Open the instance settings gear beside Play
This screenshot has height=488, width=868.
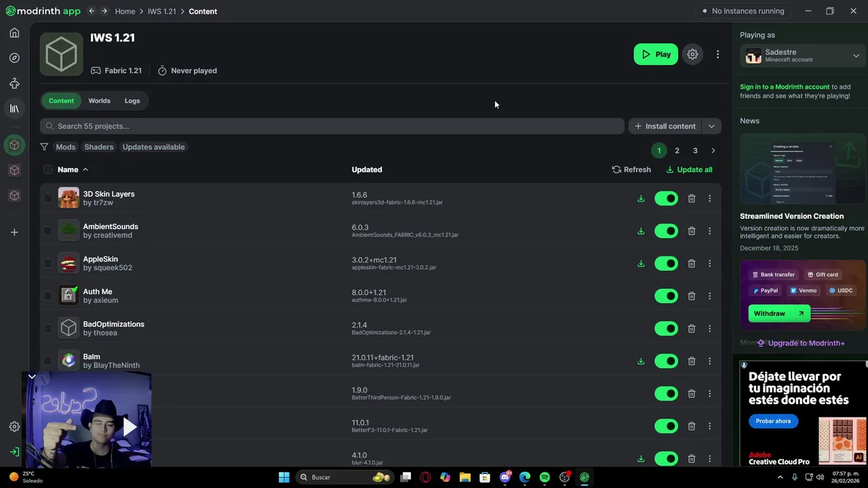point(692,54)
